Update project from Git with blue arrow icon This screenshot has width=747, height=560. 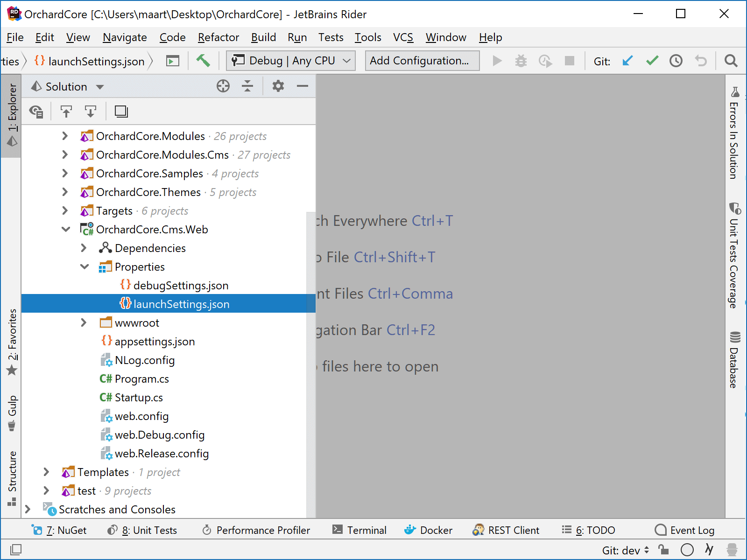(x=627, y=61)
